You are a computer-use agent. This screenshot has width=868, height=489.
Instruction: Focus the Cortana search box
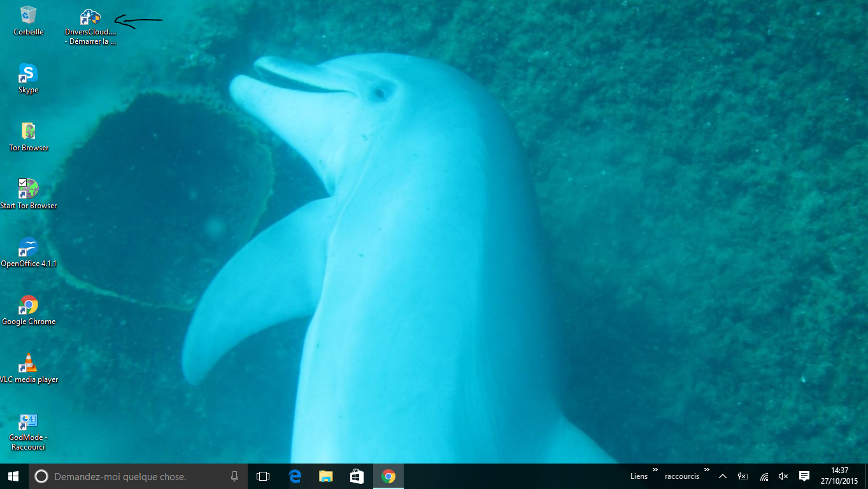(x=138, y=476)
